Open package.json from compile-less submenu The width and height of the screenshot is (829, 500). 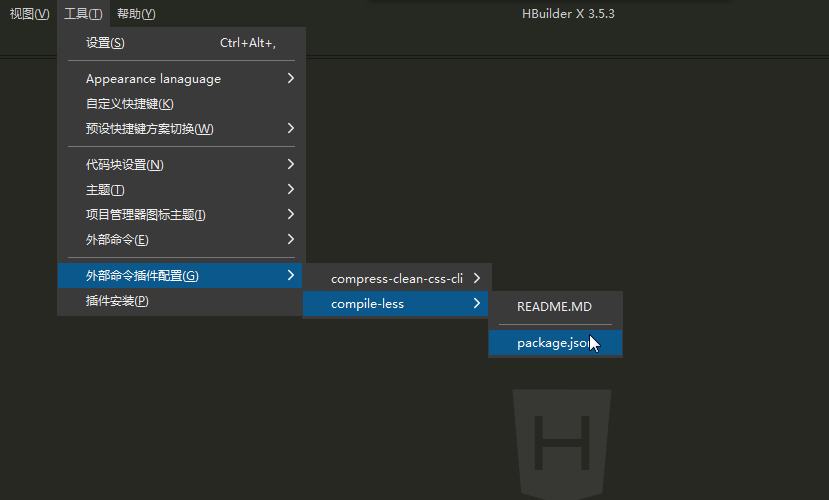[x=555, y=343]
